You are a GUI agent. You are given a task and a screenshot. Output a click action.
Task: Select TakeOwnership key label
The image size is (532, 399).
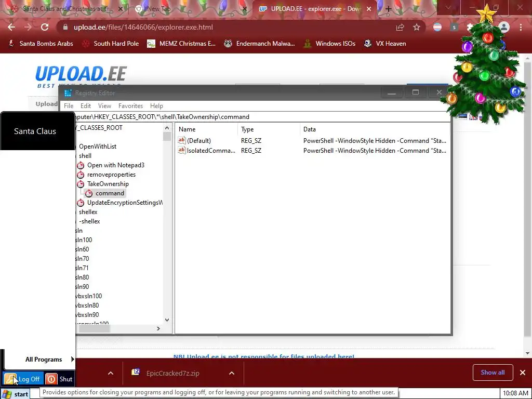click(x=108, y=184)
